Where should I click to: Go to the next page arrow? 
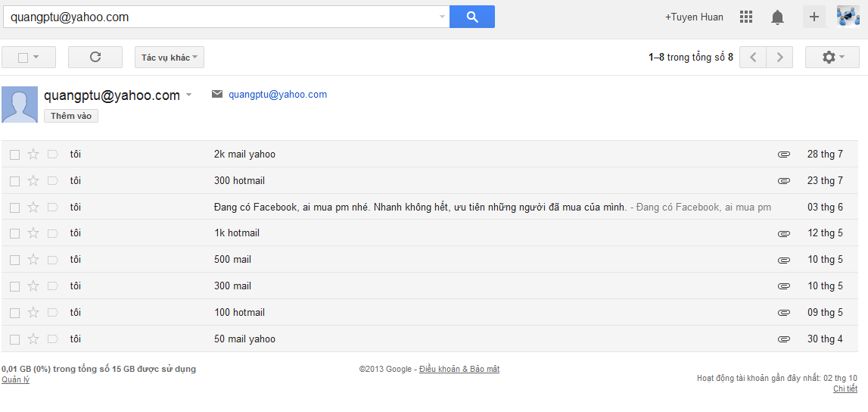(x=779, y=57)
